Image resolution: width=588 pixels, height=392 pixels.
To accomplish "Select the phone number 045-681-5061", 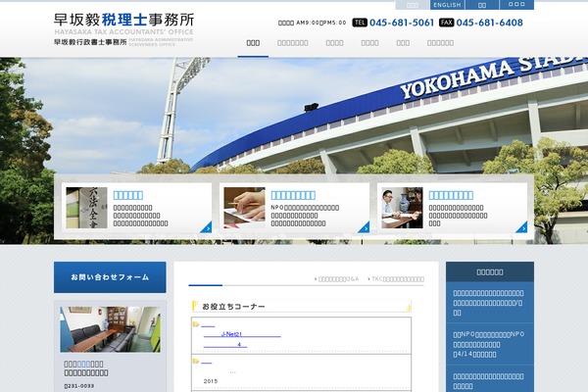I will (402, 23).
